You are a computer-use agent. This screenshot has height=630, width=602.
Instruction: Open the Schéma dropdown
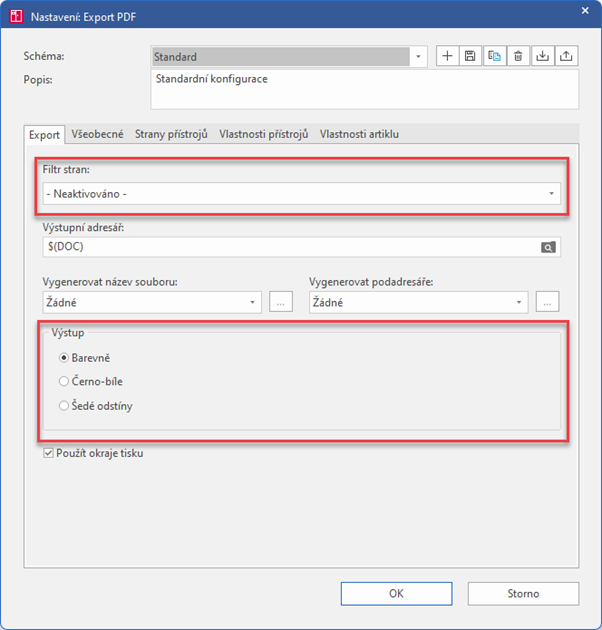coord(418,57)
